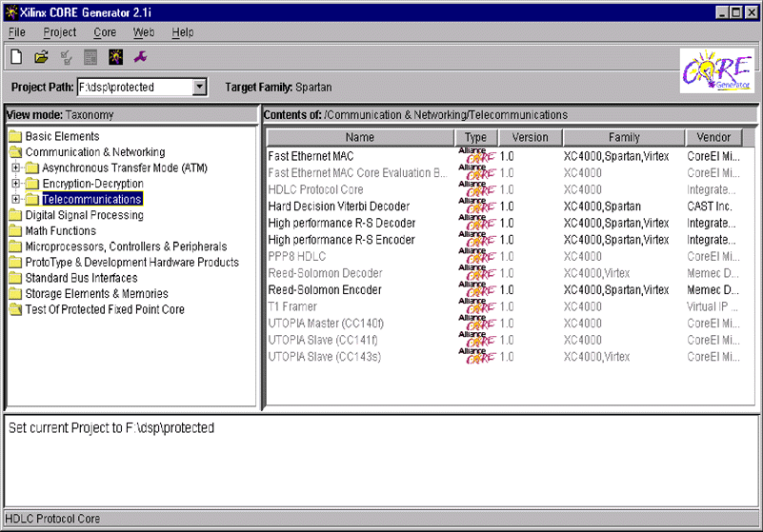Image resolution: width=763 pixels, height=532 pixels.
Task: Select the Reed-Solomon Encoder core
Action: coord(324,290)
